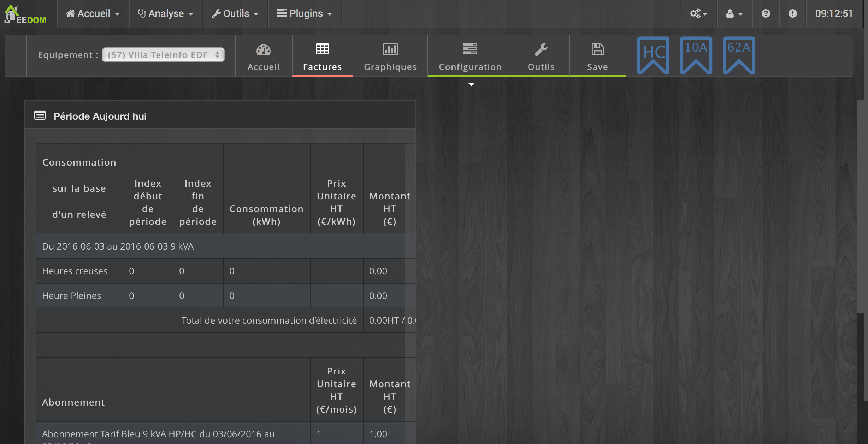Click the Jeedom logo
868x444 pixels.
point(25,14)
